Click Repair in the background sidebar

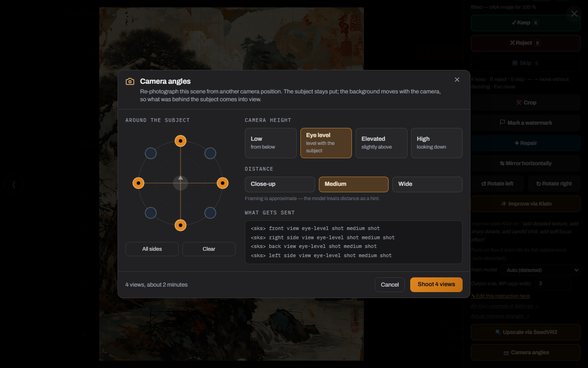click(526, 143)
